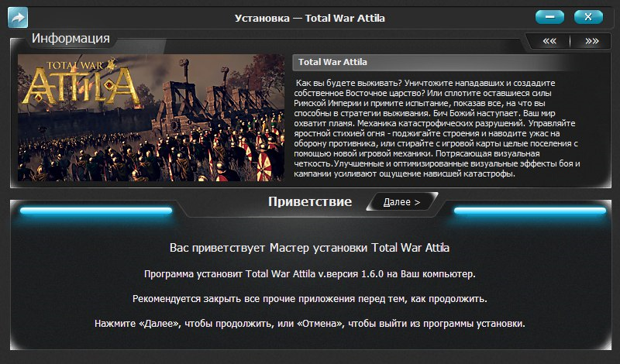Minimize the installer window
Image resolution: width=620 pixels, height=364 pixels.
click(x=549, y=17)
